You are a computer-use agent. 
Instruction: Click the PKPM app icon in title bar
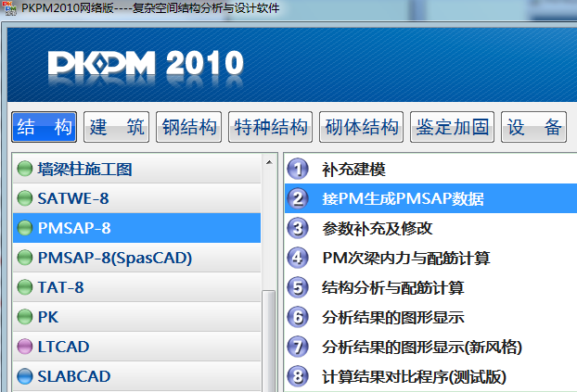[x=9, y=8]
